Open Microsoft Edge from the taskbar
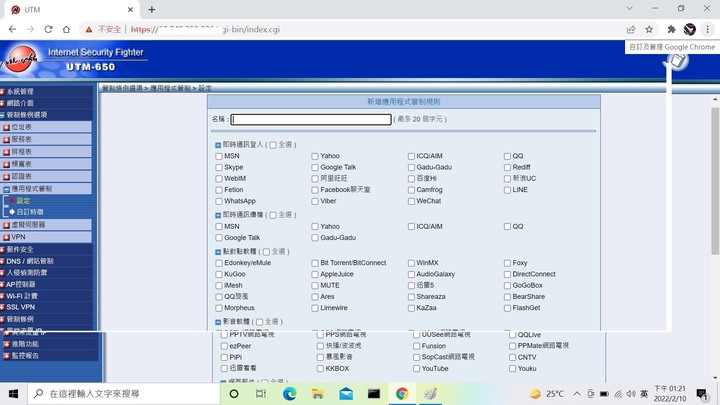The width and height of the screenshot is (720, 405). click(289, 394)
